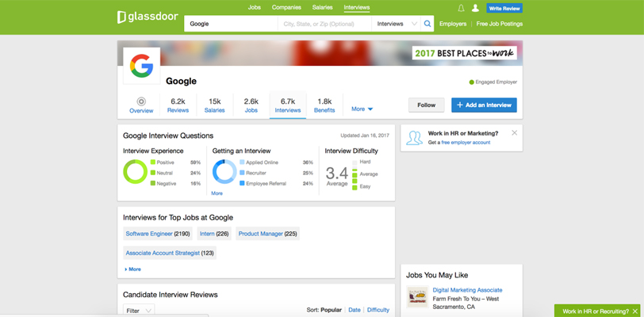Open the Filter dropdown for interview reviews
644x317 pixels.
coord(139,311)
